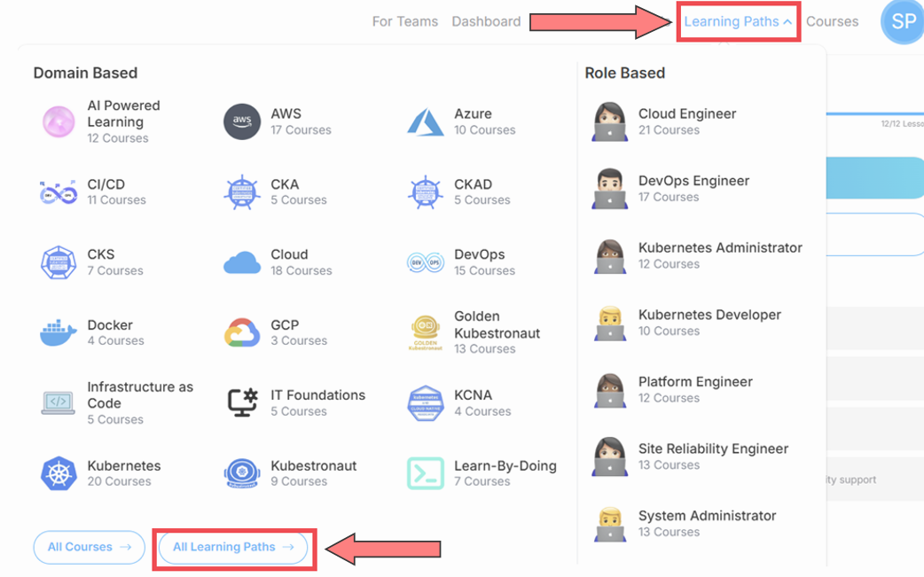Click the Infrastructure as Code laptop icon
924x577 pixels.
pos(59,402)
